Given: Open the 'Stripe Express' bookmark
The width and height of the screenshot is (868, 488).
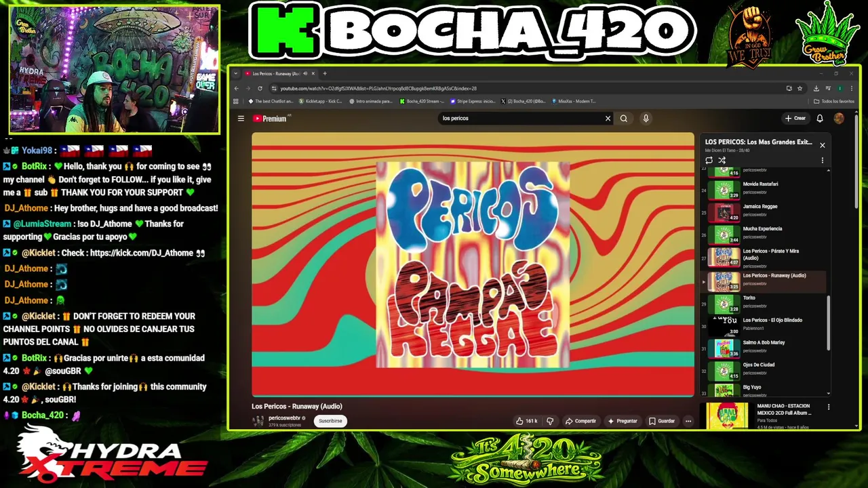Looking at the screenshot, I should (x=473, y=102).
